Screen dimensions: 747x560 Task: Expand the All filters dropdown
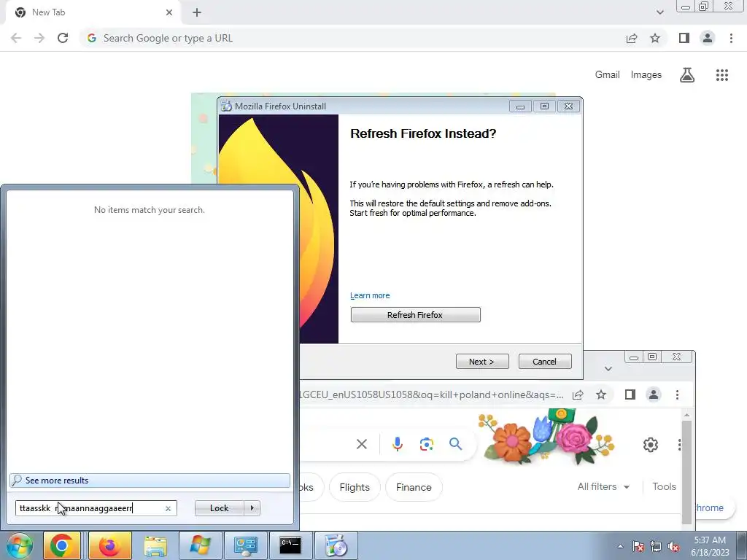pos(603,486)
